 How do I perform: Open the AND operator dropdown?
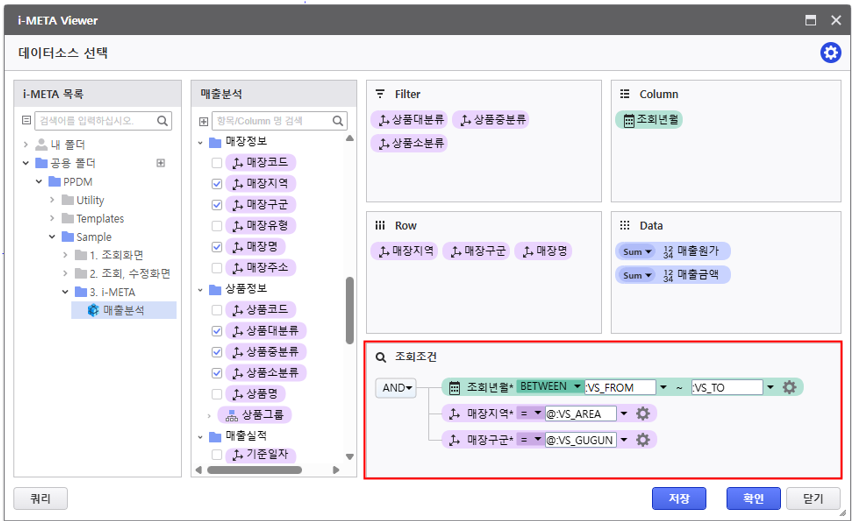click(396, 388)
